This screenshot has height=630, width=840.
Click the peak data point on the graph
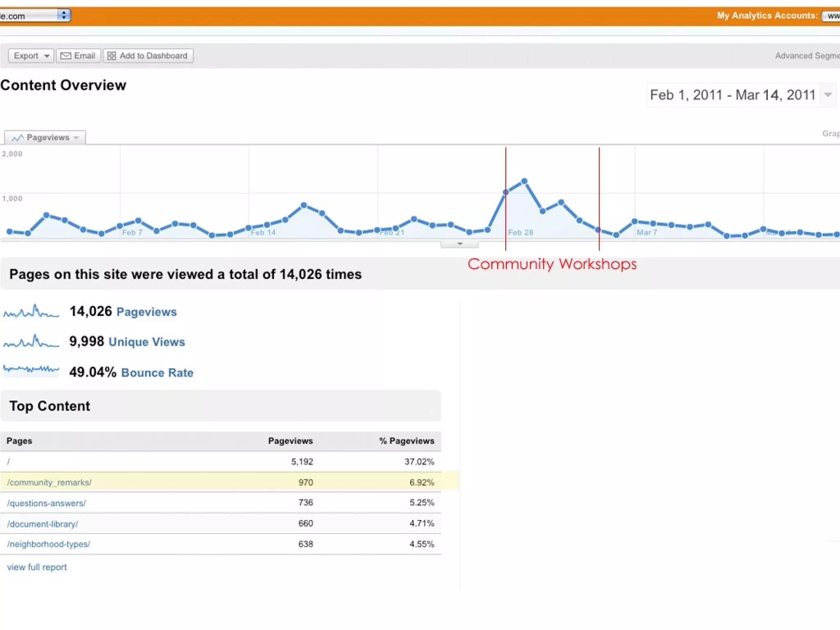coord(524,181)
